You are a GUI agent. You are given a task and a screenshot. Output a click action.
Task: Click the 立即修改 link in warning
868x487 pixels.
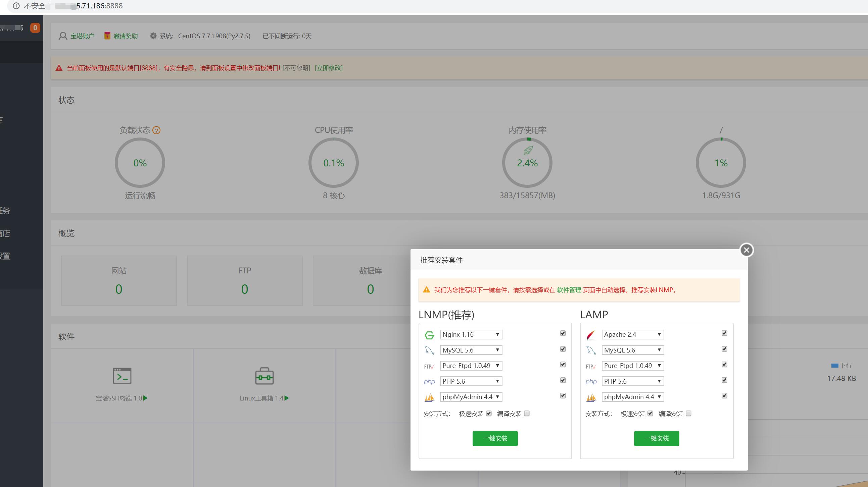tap(329, 68)
